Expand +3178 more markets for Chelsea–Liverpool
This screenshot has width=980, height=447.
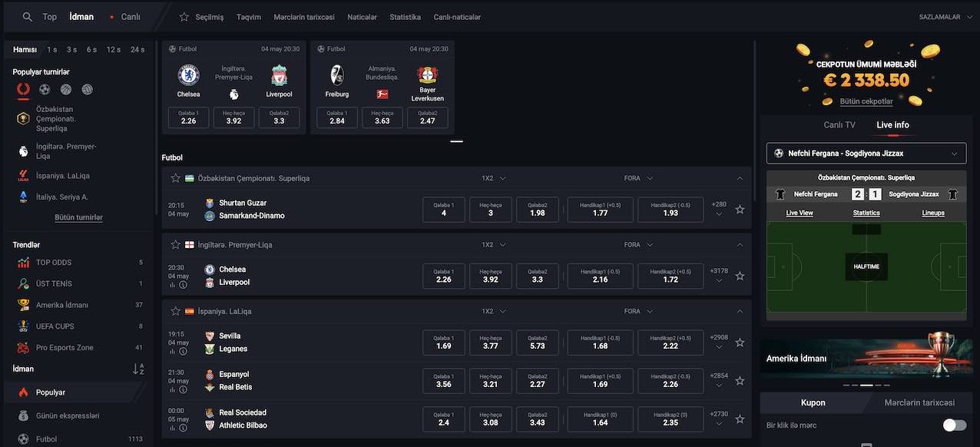pos(719,274)
